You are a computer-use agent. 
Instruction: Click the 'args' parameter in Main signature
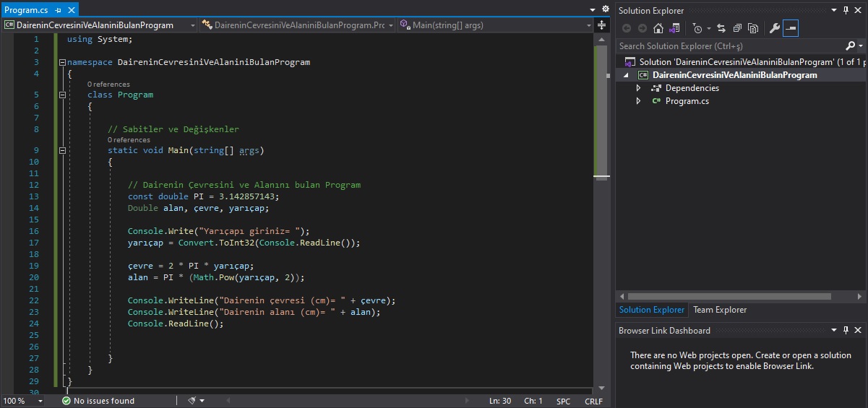click(249, 151)
